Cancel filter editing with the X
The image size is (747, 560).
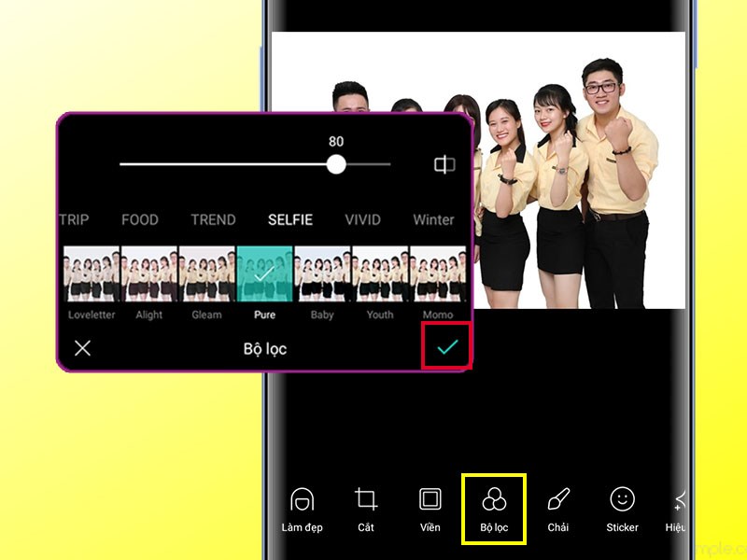pyautogui.click(x=83, y=347)
